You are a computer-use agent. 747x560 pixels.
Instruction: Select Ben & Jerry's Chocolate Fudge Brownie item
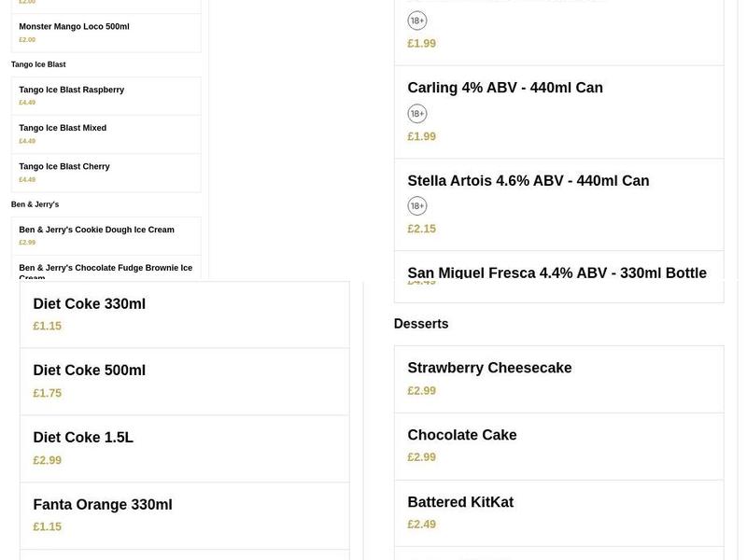pos(106,269)
